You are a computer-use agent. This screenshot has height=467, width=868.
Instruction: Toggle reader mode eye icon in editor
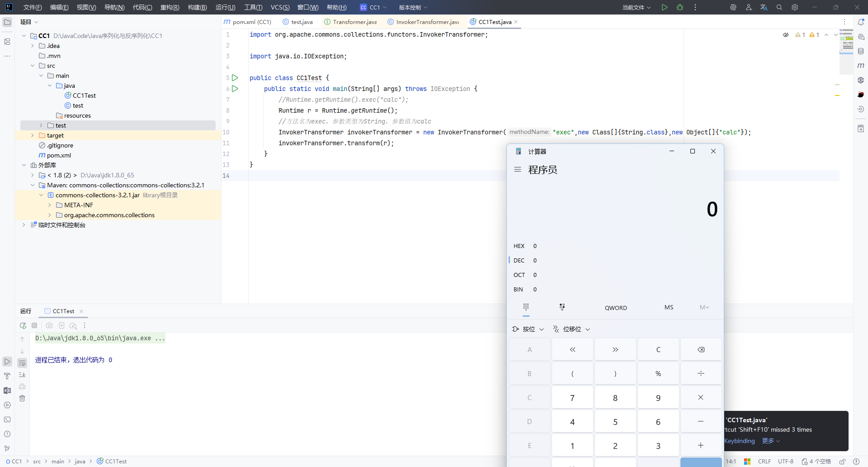pos(786,35)
